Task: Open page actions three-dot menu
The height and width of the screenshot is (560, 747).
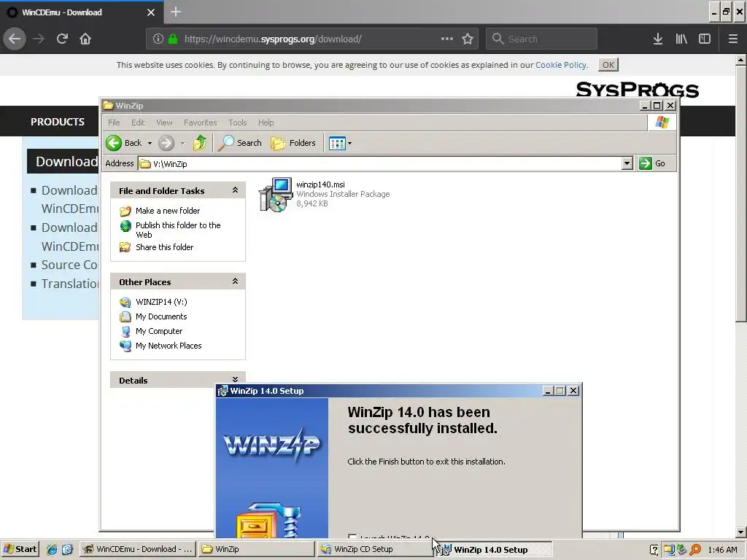Action: 447,39
